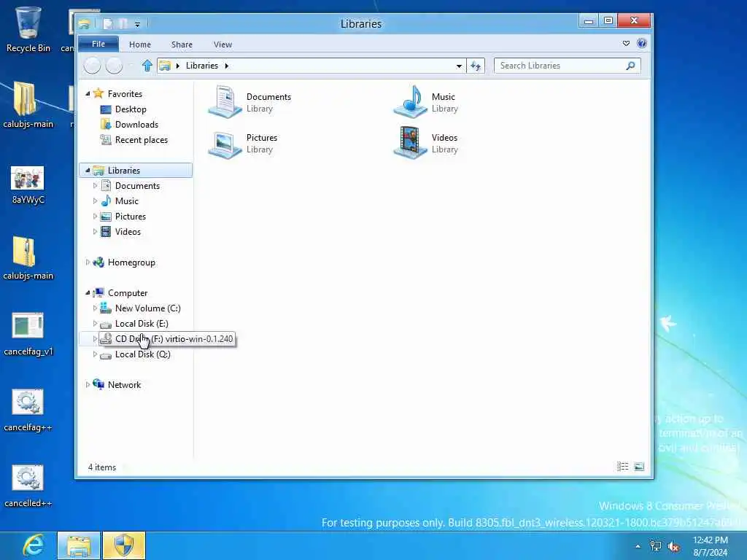Select Recent places in navigation pane

(x=141, y=139)
